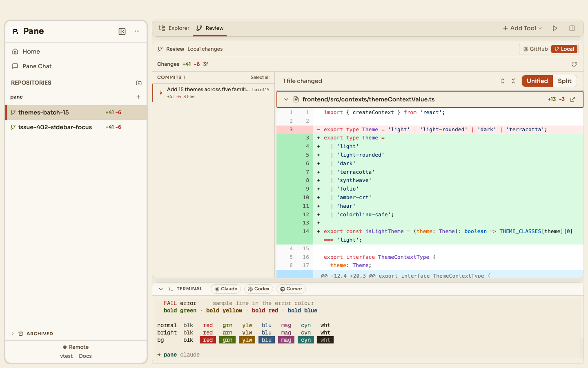This screenshot has width=588, height=368.
Task: Open the Codex terminal tab
Action: [258, 289]
